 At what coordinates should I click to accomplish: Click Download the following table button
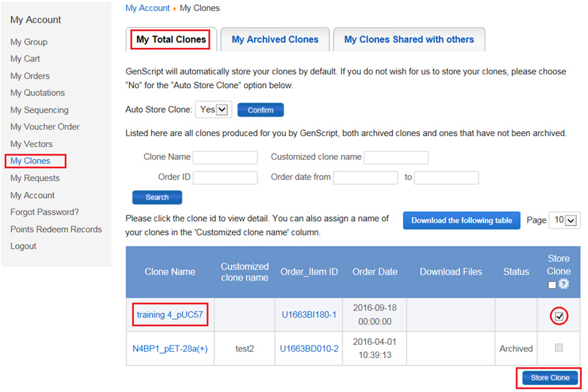(x=462, y=221)
